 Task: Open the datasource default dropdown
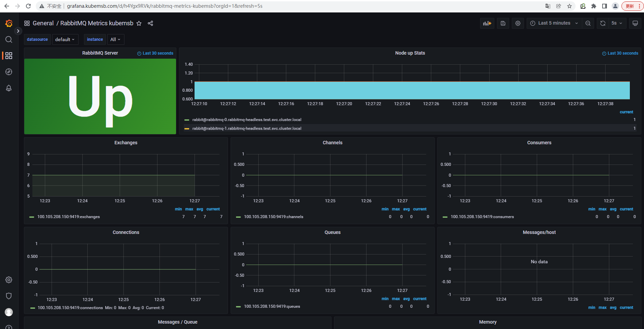[65, 39]
